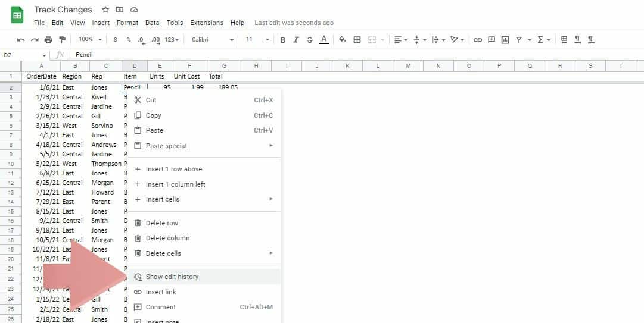This screenshot has height=323, width=644.
Task: Open the Borders tool
Action: click(357, 40)
